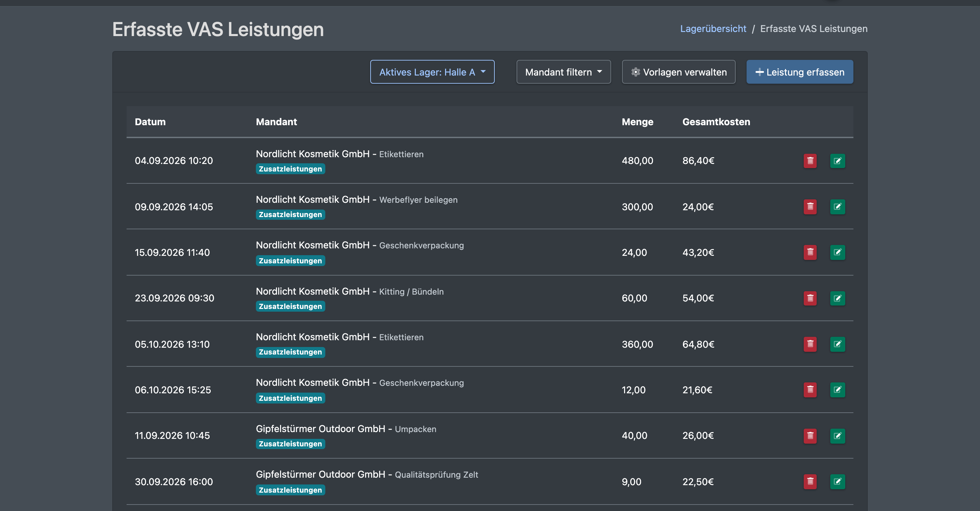Open the Aktives Lager: Halle A dropdown
The width and height of the screenshot is (980, 511).
432,72
